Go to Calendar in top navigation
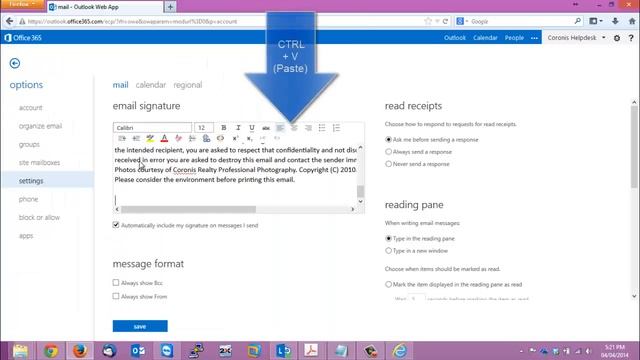The image size is (640, 360). coord(485,38)
